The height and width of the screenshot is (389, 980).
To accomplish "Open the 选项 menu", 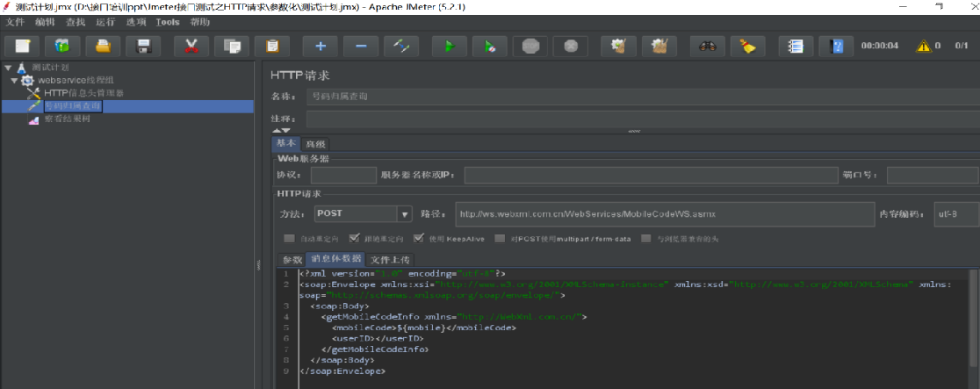I will (x=135, y=22).
